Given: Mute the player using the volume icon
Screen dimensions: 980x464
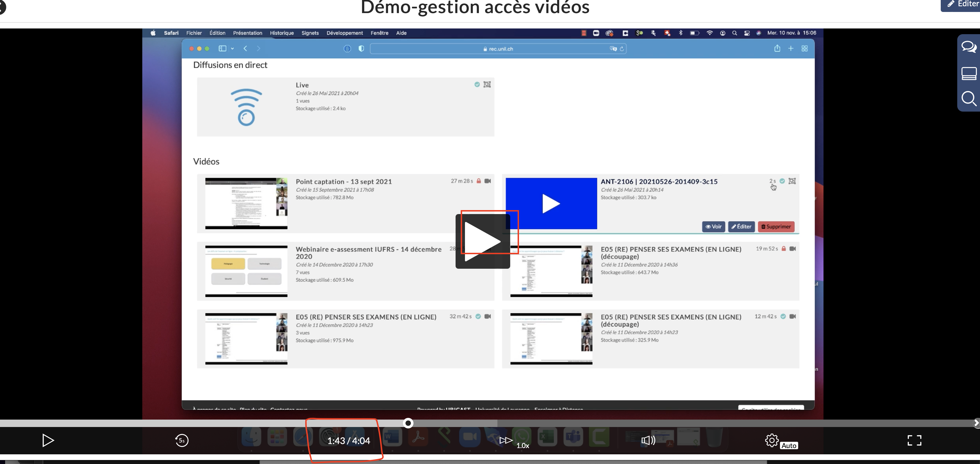Looking at the screenshot, I should point(648,440).
